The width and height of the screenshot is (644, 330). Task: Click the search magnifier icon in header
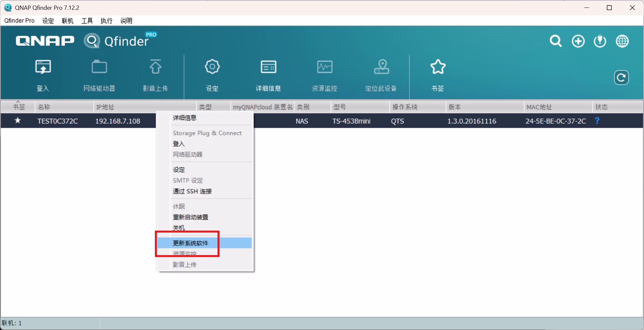click(x=556, y=41)
